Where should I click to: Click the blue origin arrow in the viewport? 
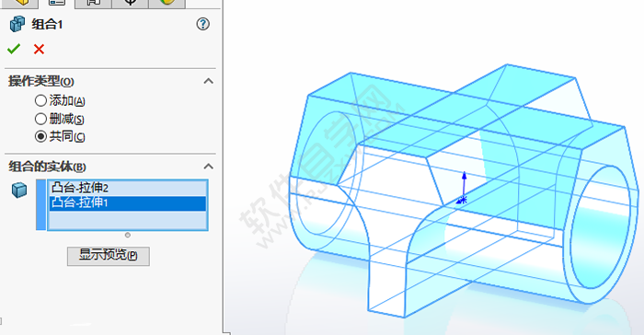click(x=464, y=188)
